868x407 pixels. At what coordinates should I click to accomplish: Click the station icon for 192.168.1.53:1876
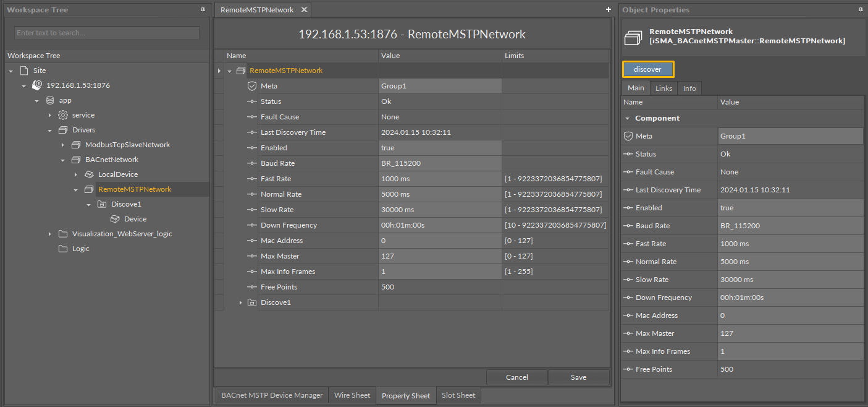37,85
